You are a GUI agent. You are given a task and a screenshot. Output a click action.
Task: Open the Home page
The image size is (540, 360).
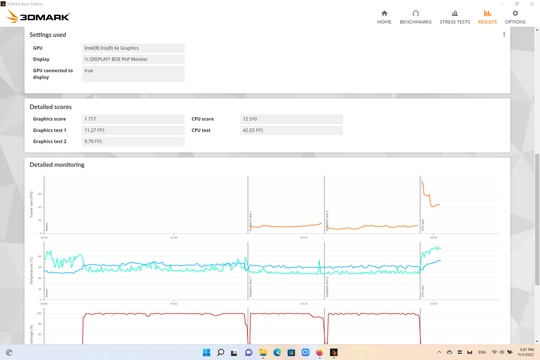pyautogui.click(x=384, y=17)
